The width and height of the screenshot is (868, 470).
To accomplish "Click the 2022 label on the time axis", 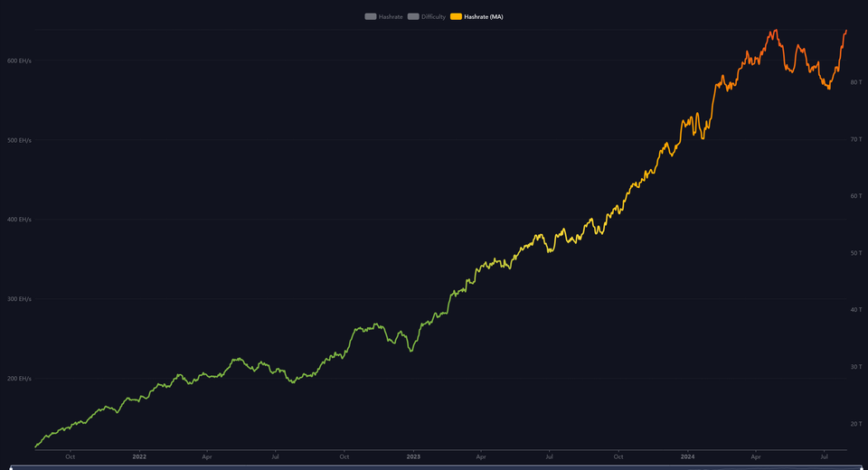I will tap(139, 456).
